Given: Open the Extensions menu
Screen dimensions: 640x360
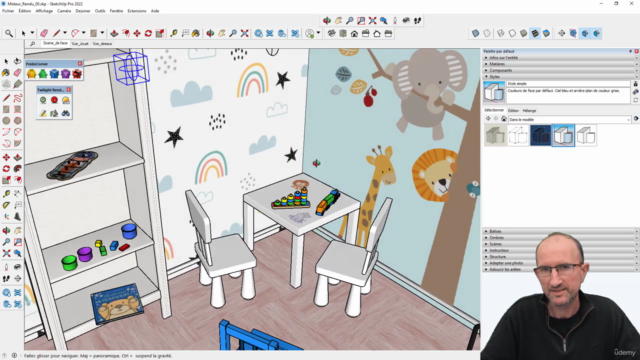Looking at the screenshot, I should [137, 11].
